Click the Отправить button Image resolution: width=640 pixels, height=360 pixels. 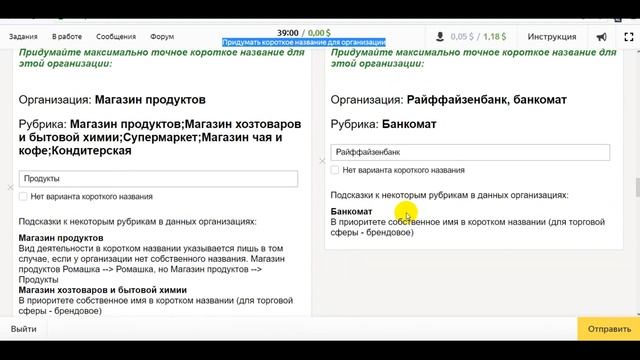[x=609, y=329]
